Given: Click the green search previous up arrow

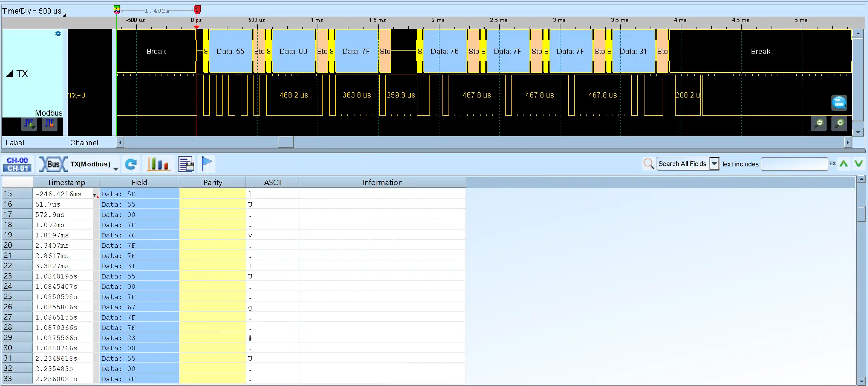Looking at the screenshot, I should pos(844,164).
